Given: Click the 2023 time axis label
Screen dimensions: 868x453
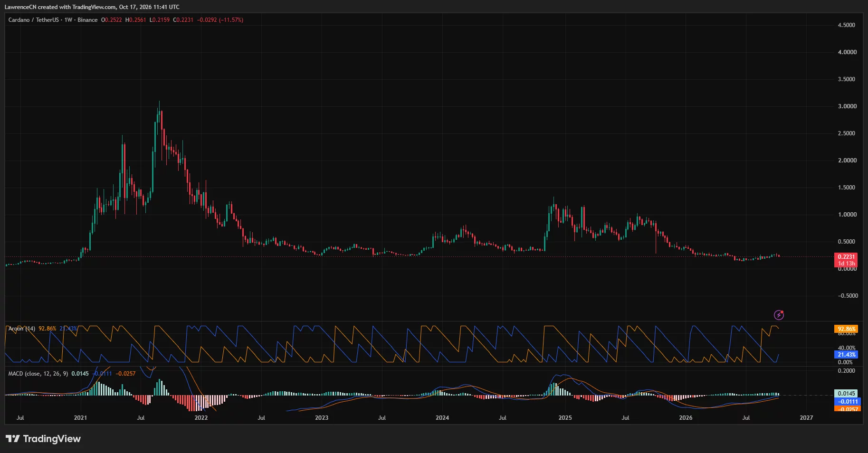Looking at the screenshot, I should click(x=322, y=418).
